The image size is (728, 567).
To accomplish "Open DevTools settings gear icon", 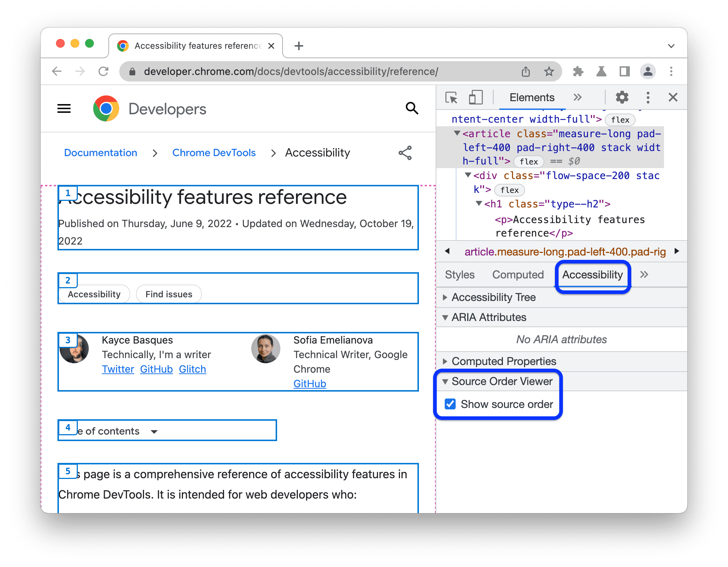I will tap(620, 98).
